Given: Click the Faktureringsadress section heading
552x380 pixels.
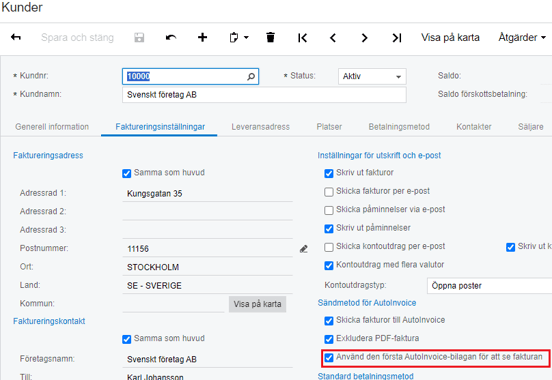Looking at the screenshot, I should [48, 155].
